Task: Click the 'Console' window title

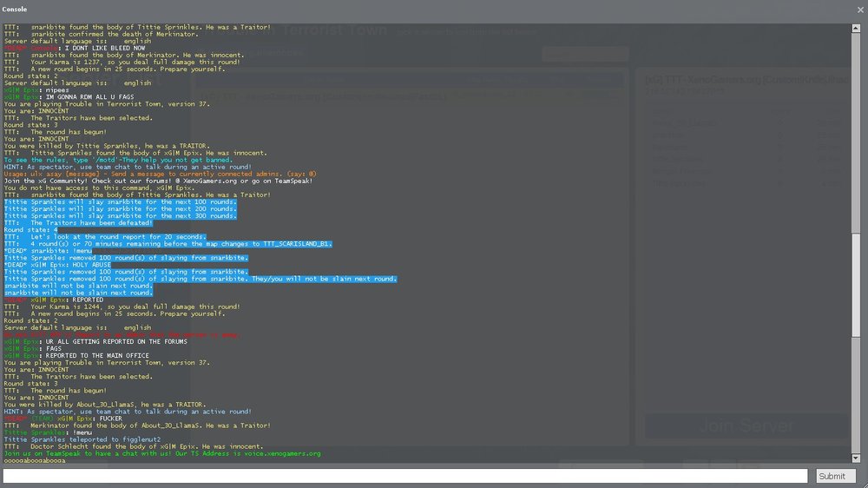Action: point(15,10)
